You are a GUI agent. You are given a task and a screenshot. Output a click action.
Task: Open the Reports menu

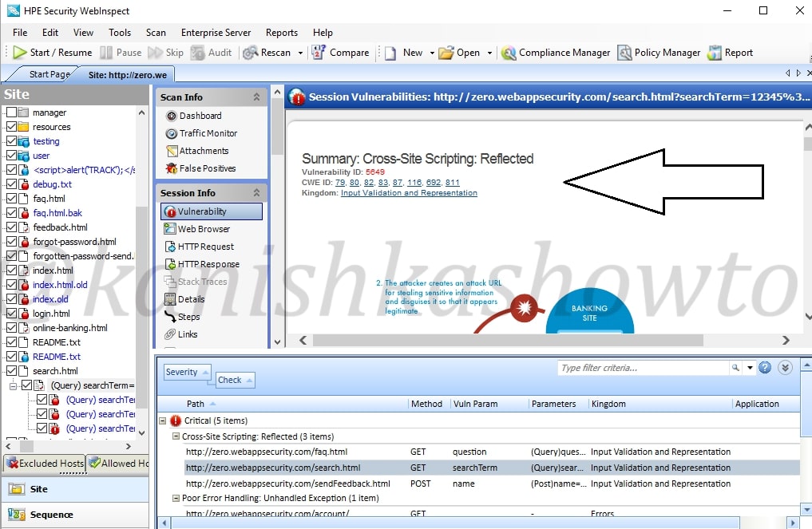(x=282, y=33)
